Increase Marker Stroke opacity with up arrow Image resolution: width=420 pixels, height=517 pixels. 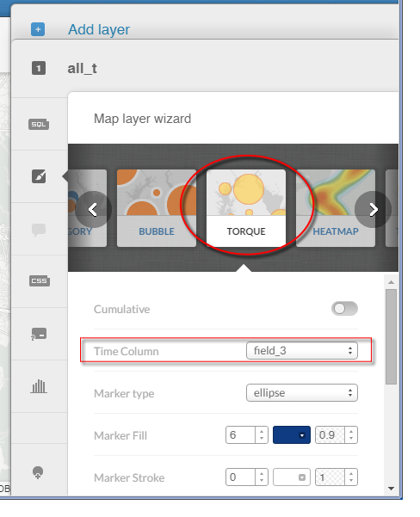click(351, 473)
